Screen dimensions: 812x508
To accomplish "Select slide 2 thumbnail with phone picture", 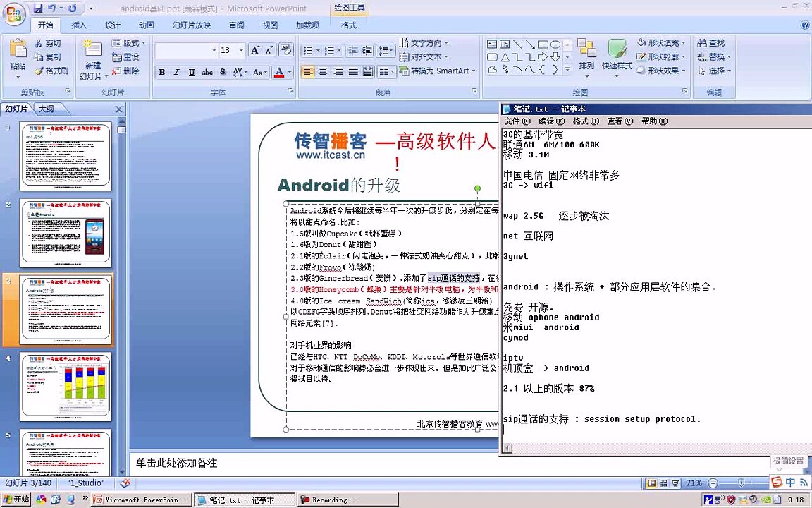I will pyautogui.click(x=66, y=233).
